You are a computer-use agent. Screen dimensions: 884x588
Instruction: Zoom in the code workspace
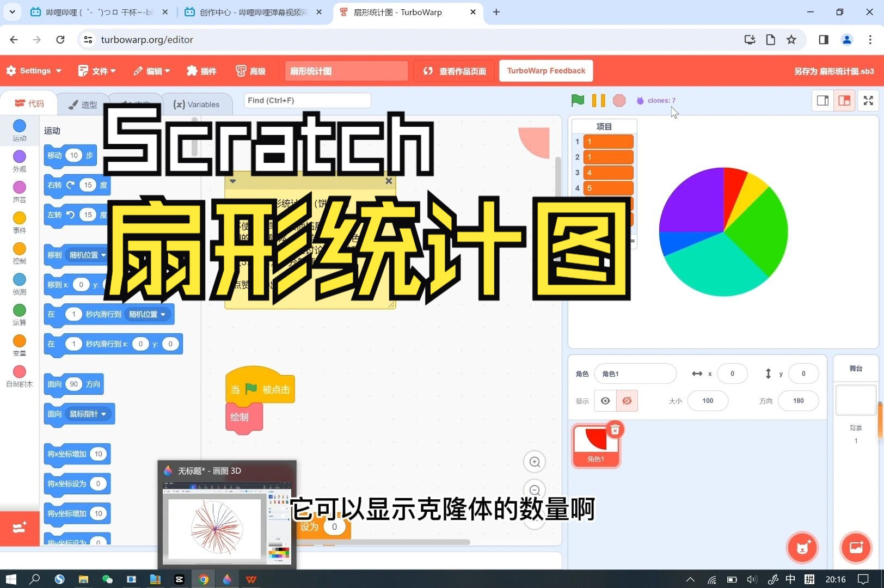point(535,462)
